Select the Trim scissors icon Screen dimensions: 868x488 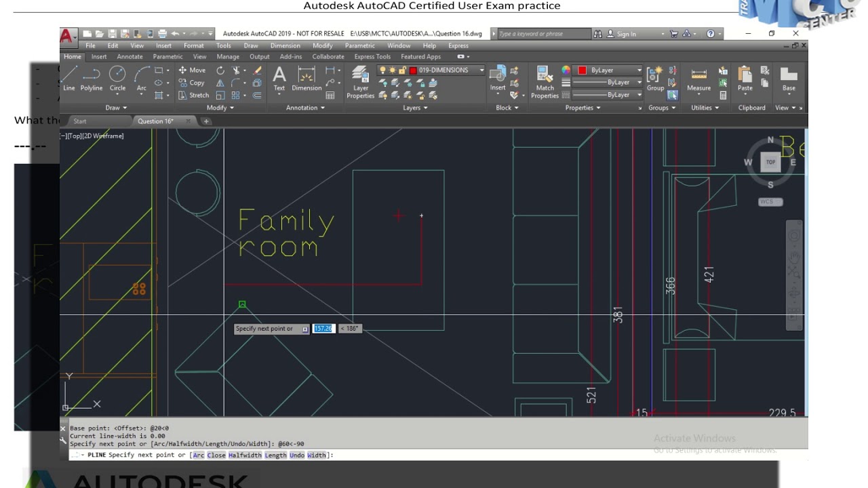(x=236, y=70)
